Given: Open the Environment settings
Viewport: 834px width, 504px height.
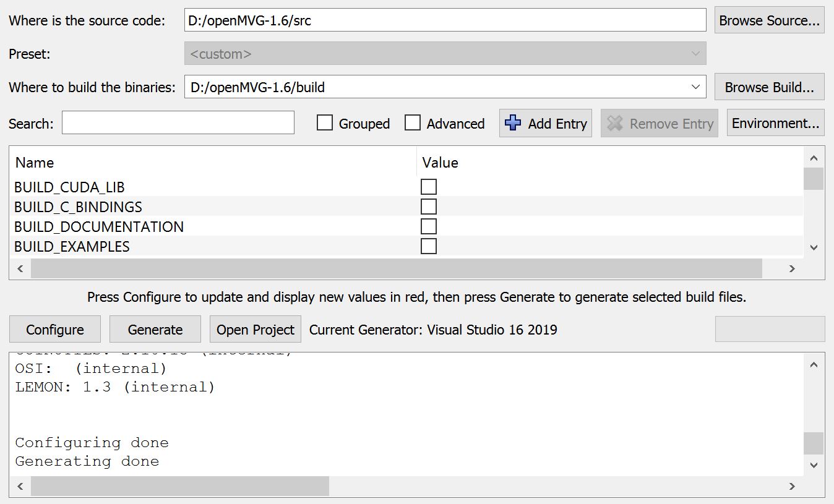Looking at the screenshot, I should click(x=775, y=123).
